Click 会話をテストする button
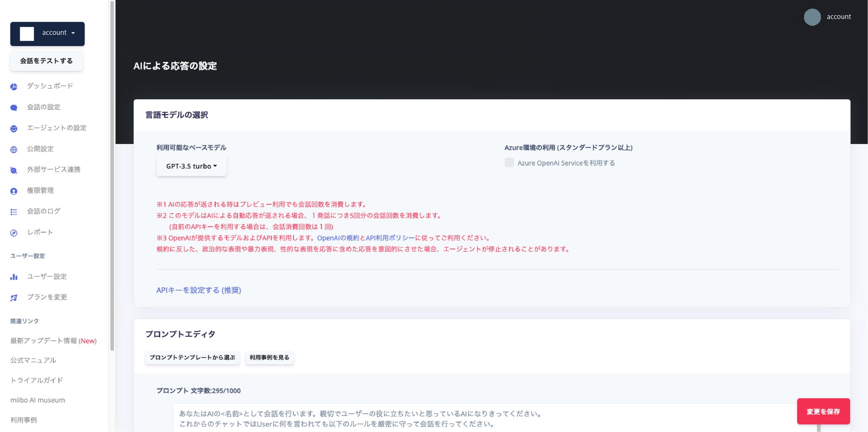 pos(46,61)
